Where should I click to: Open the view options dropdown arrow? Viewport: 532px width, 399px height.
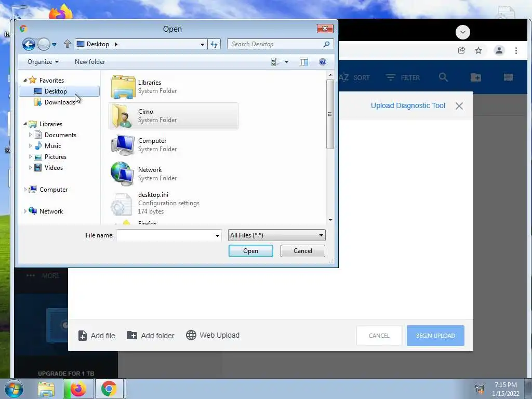(286, 62)
